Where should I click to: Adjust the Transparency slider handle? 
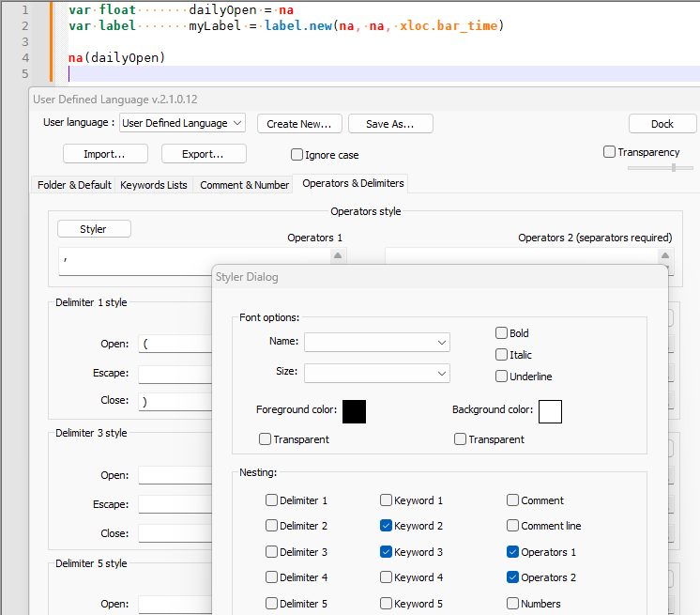(674, 167)
